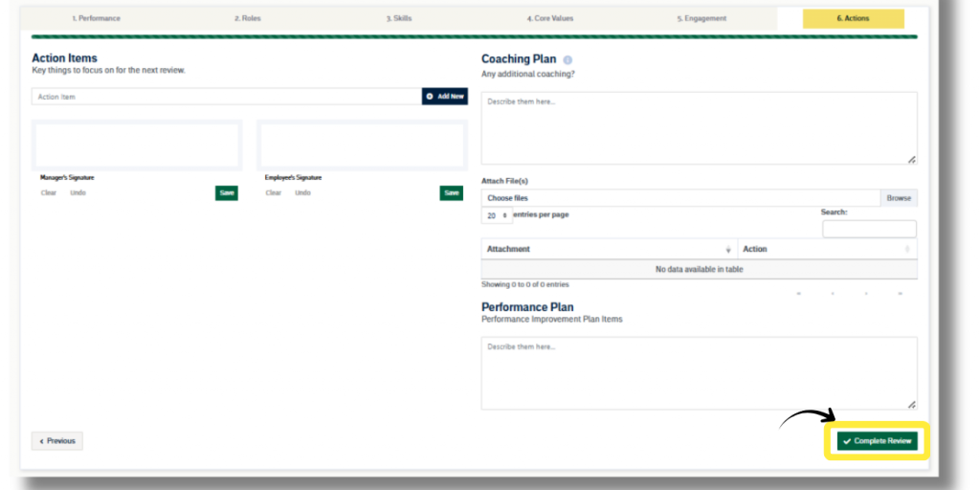The height and width of the screenshot is (490, 980).
Task: Click the attachments Search box
Action: [869, 229]
